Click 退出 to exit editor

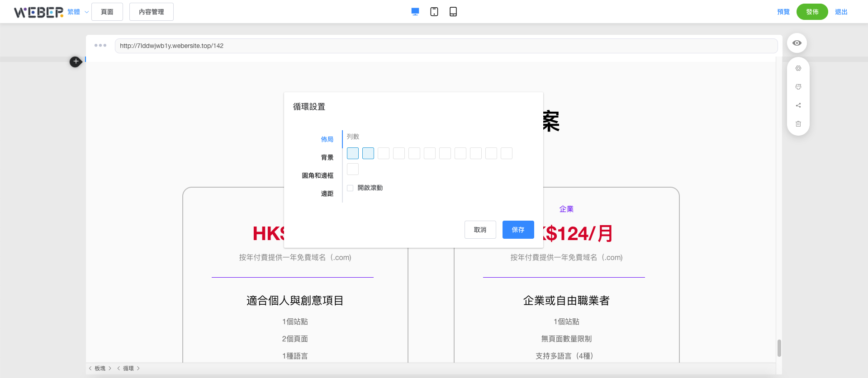point(841,12)
